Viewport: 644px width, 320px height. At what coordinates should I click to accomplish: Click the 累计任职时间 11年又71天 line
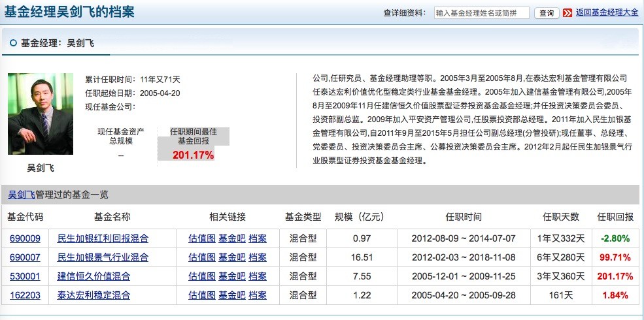(132, 80)
